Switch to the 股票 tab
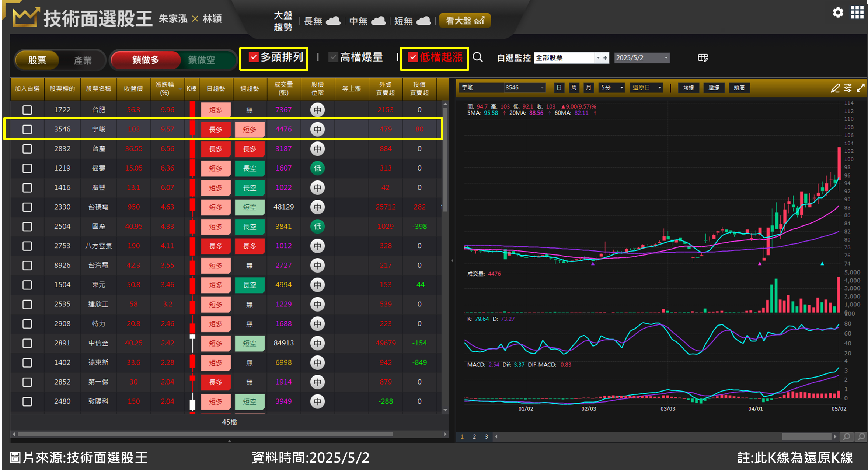Screen dimensions: 868x474 tap(37, 60)
